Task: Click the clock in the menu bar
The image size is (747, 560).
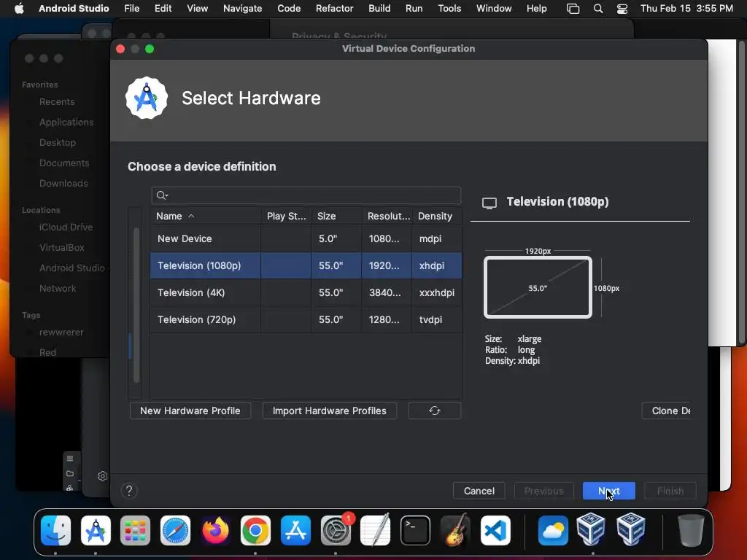Action: pos(686,9)
